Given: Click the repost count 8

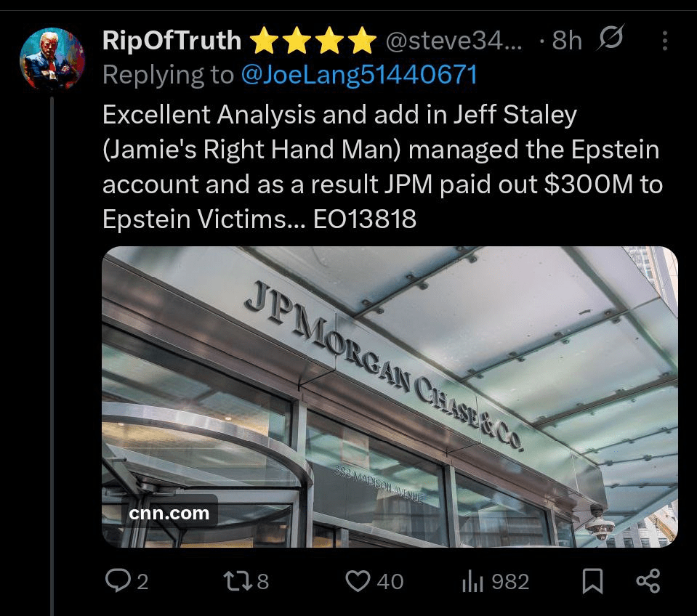Looking at the screenshot, I should 262,582.
